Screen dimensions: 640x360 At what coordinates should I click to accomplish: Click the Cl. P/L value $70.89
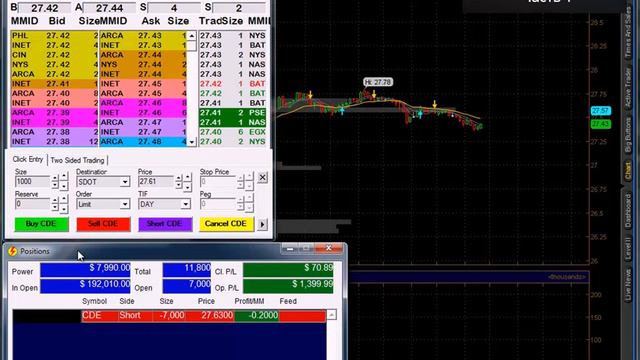tap(288, 269)
